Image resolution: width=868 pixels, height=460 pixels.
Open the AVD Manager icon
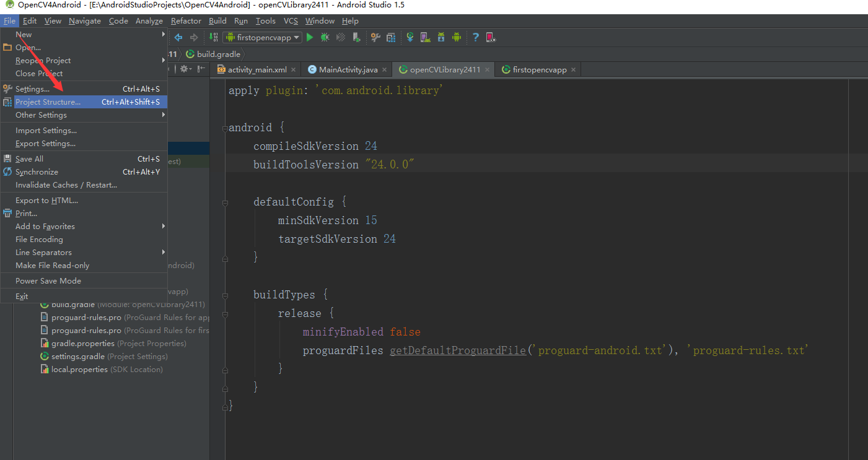[425, 37]
